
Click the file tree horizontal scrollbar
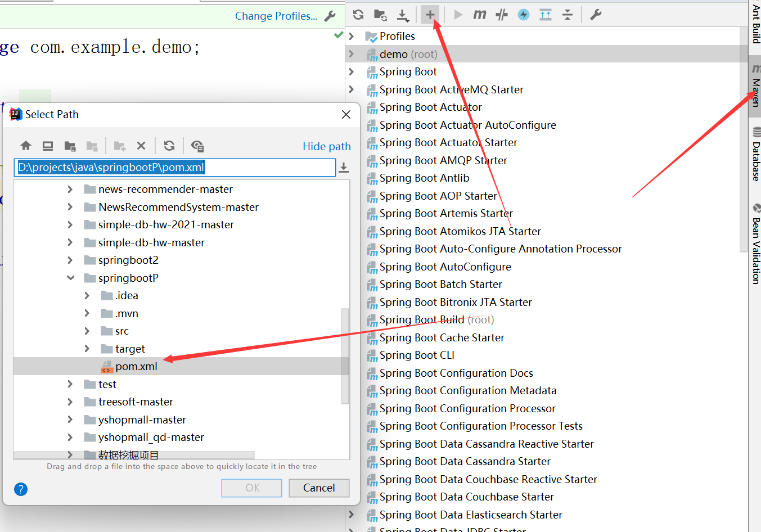[x=134, y=454]
